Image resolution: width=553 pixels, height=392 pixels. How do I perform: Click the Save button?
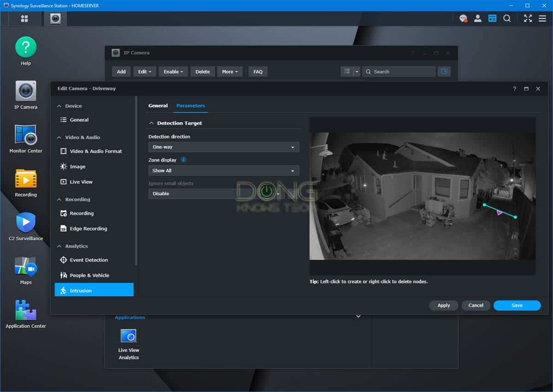[x=517, y=305]
